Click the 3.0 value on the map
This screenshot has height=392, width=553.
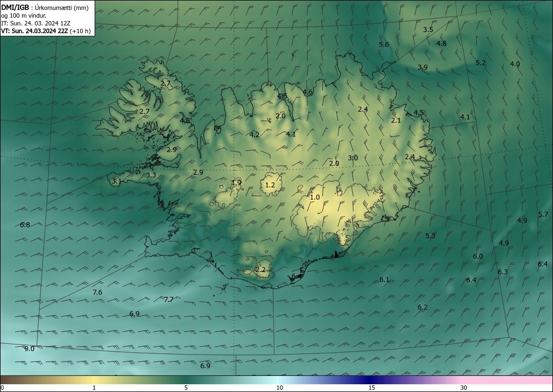coord(353,158)
